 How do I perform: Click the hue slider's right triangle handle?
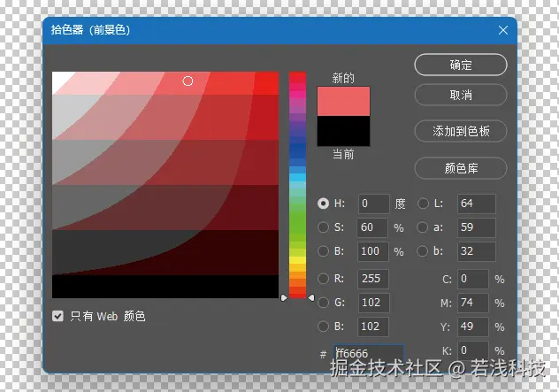pyautogui.click(x=311, y=297)
